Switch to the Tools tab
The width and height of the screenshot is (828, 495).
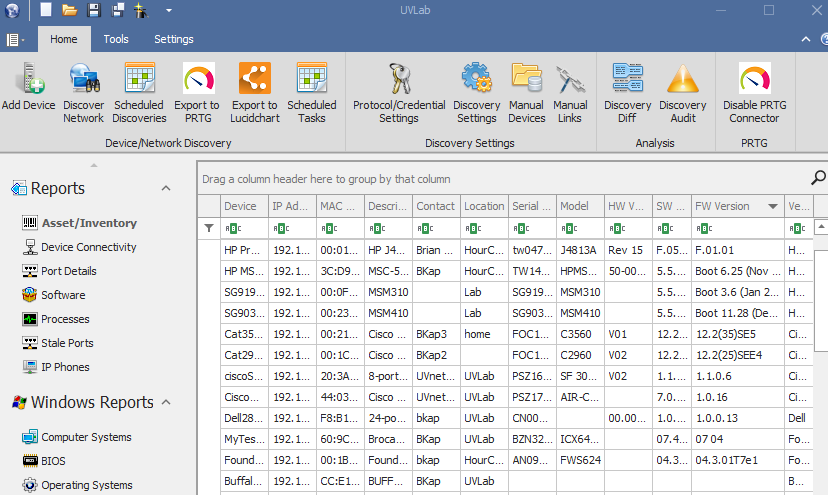click(116, 39)
